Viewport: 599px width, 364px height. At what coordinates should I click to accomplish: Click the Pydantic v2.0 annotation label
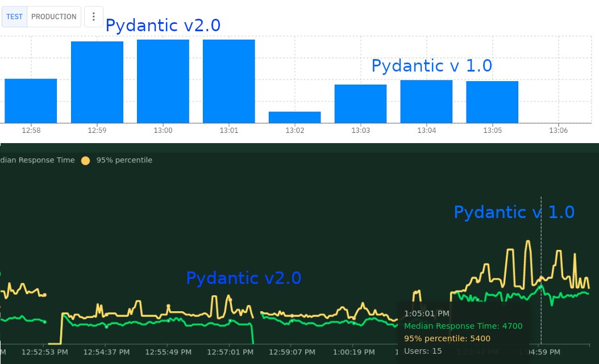tap(163, 25)
